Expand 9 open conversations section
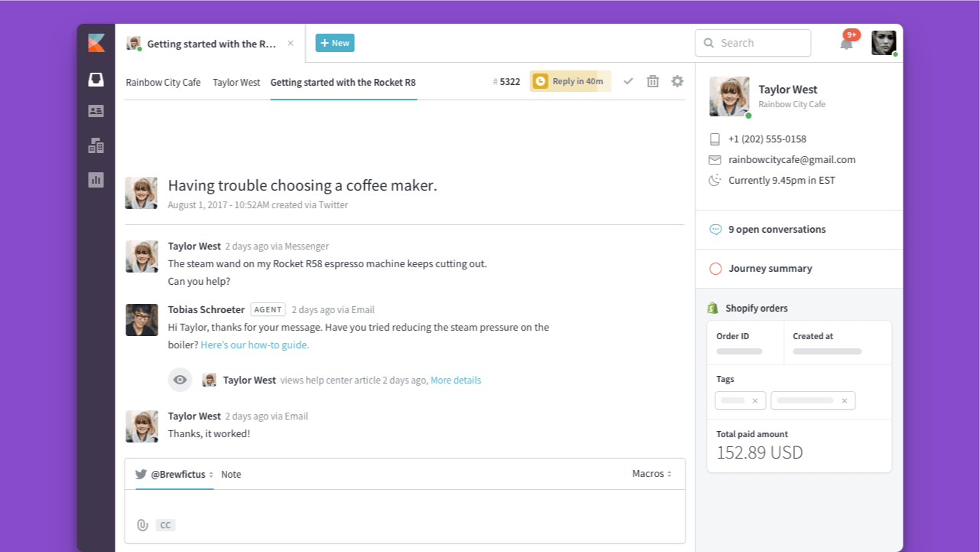980x552 pixels. click(x=799, y=230)
